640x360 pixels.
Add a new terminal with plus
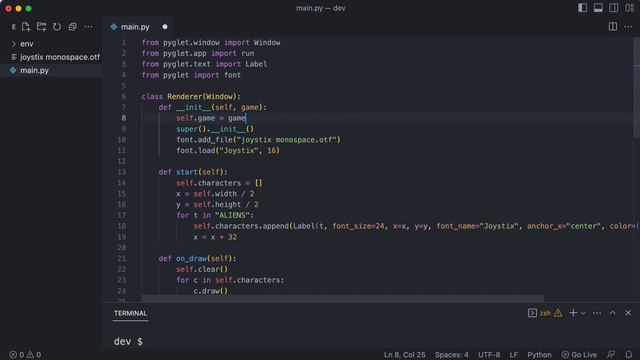pyautogui.click(x=573, y=313)
